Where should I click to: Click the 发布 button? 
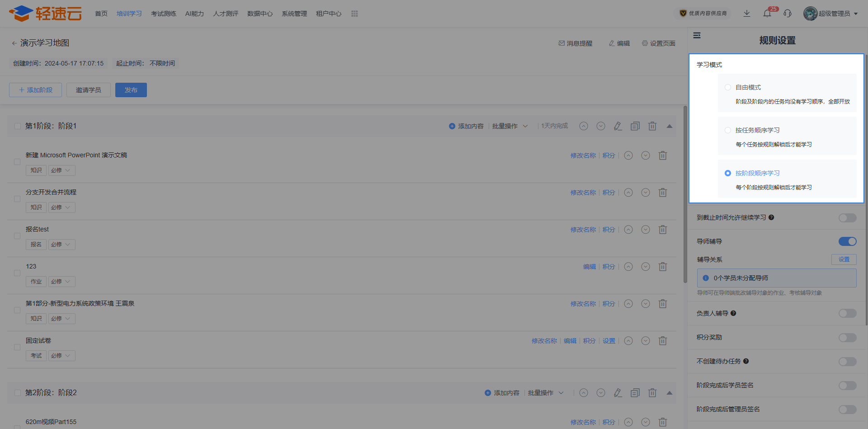[131, 90]
